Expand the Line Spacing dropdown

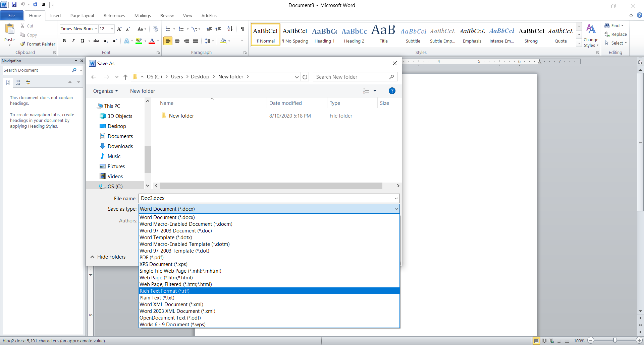tap(212, 41)
